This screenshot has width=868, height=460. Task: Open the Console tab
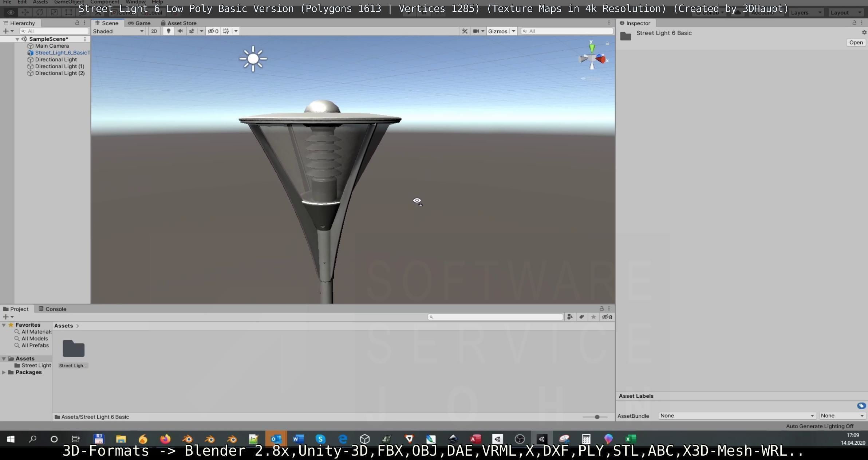tap(52, 309)
